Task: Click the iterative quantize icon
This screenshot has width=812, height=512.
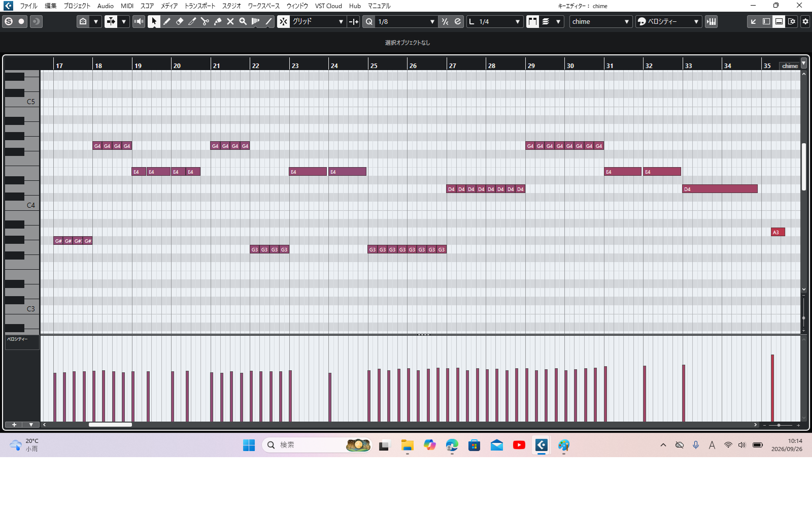Action: point(445,21)
